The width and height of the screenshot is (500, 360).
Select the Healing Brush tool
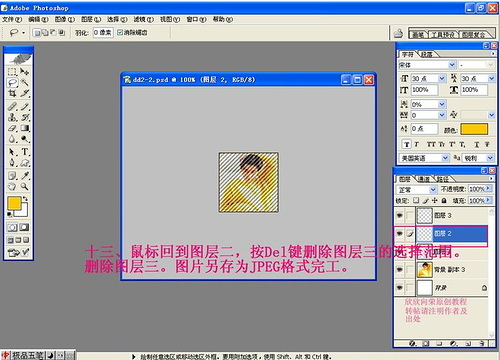tap(12, 107)
